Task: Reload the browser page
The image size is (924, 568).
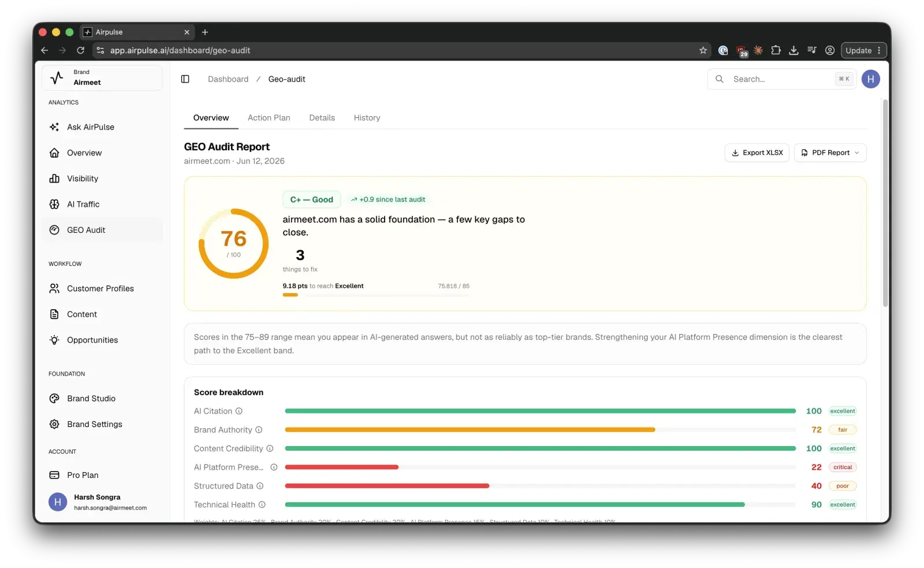Action: pyautogui.click(x=81, y=50)
